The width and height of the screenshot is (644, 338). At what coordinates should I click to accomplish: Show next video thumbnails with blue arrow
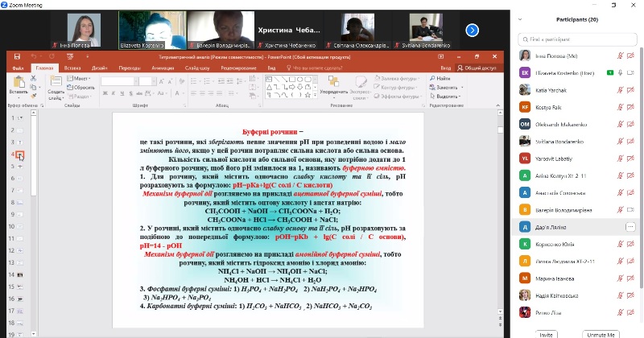pyautogui.click(x=473, y=30)
